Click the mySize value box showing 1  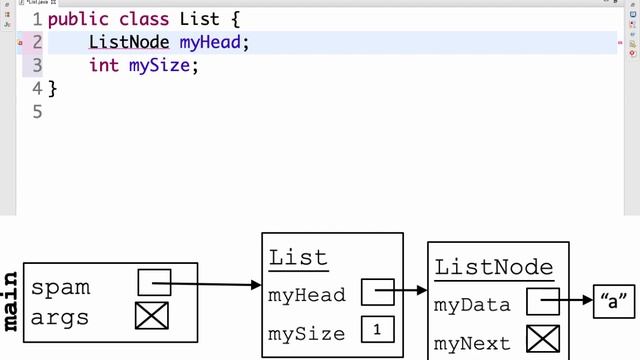point(378,329)
